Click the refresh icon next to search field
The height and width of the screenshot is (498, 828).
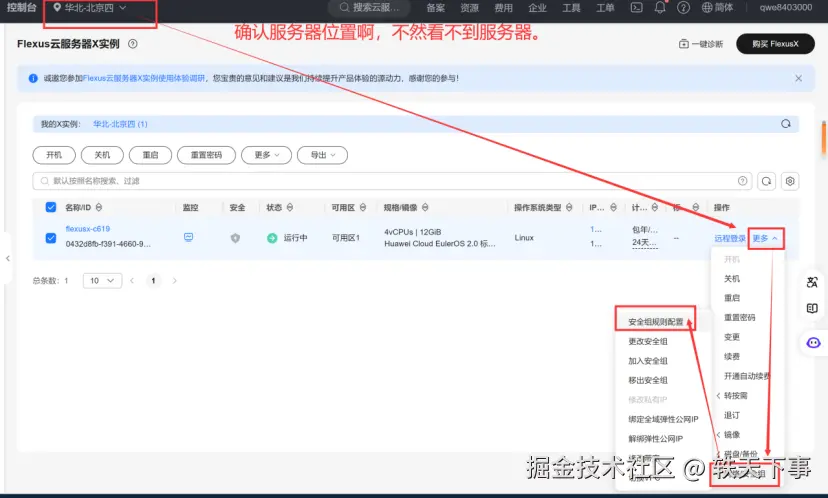tap(766, 181)
